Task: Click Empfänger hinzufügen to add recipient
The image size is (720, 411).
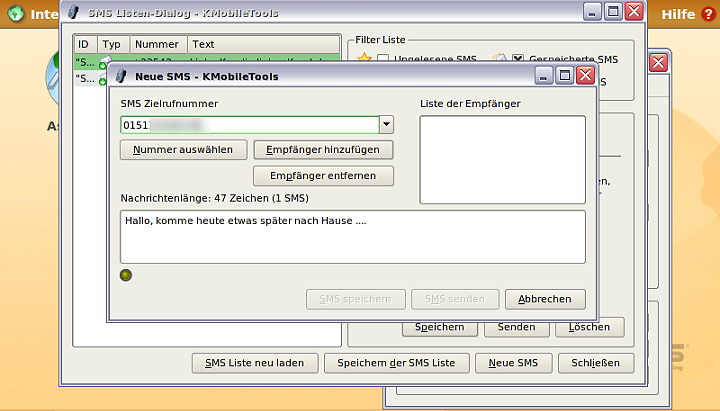Action: pyautogui.click(x=323, y=150)
